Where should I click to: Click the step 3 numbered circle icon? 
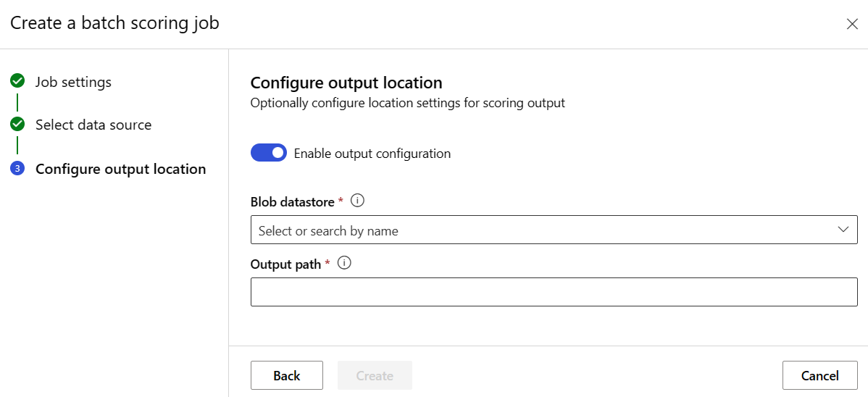point(17,169)
